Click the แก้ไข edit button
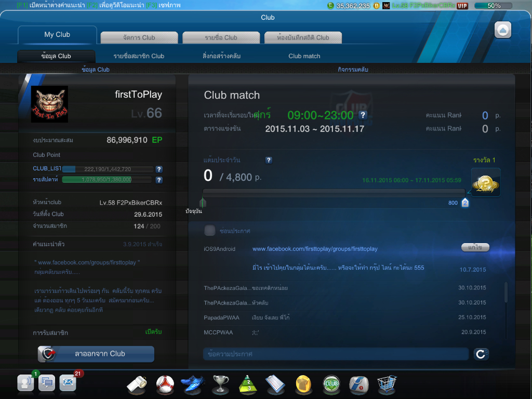The height and width of the screenshot is (399, 532). pyautogui.click(x=475, y=247)
